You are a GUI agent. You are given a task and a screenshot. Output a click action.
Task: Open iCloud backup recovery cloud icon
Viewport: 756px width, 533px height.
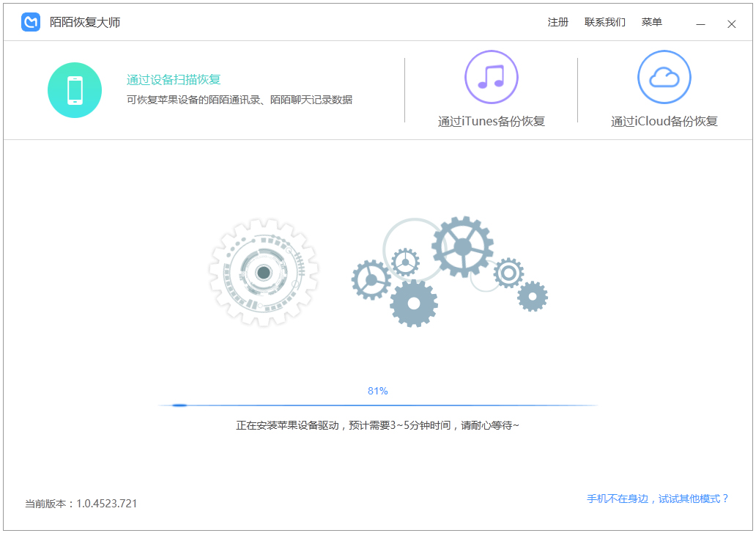pos(664,77)
